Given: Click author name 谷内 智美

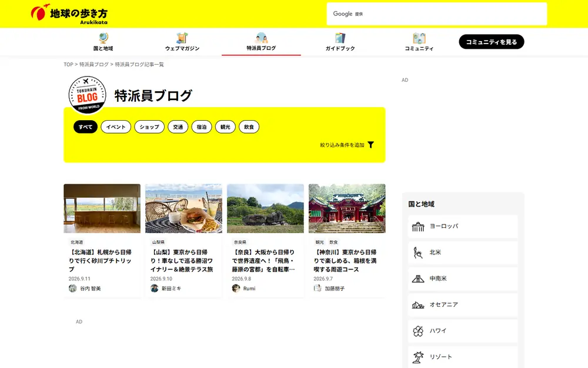Looking at the screenshot, I should (x=91, y=289).
